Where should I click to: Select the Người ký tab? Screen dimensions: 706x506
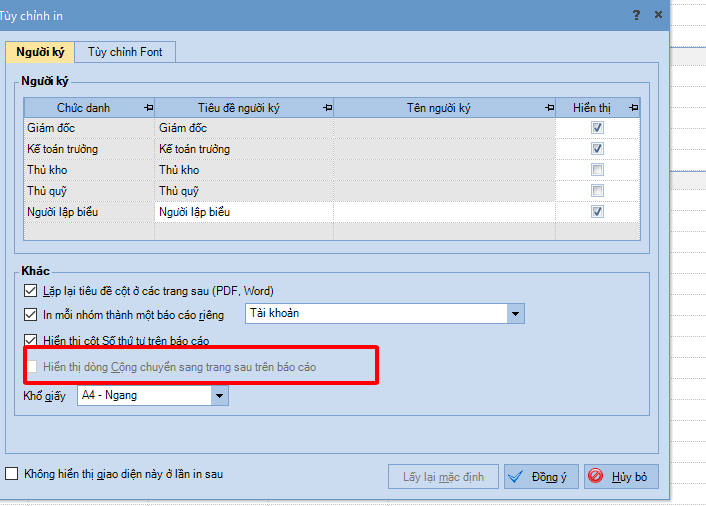click(40, 51)
